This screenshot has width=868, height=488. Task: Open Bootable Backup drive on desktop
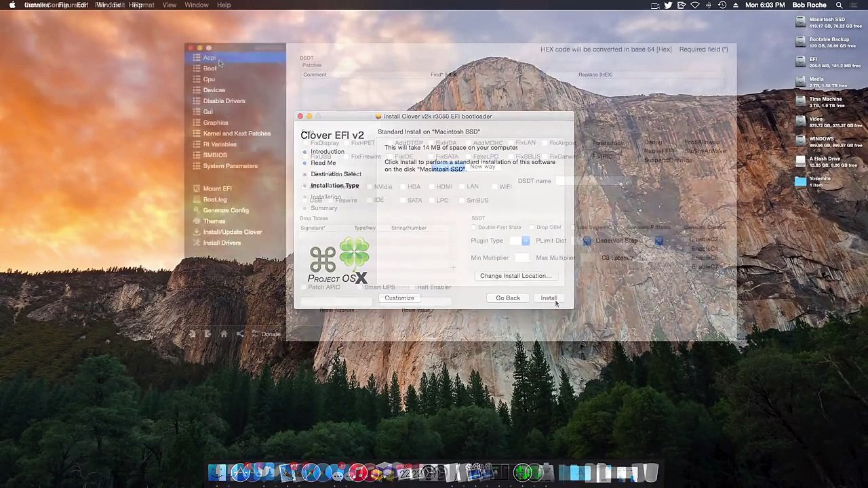click(x=801, y=42)
